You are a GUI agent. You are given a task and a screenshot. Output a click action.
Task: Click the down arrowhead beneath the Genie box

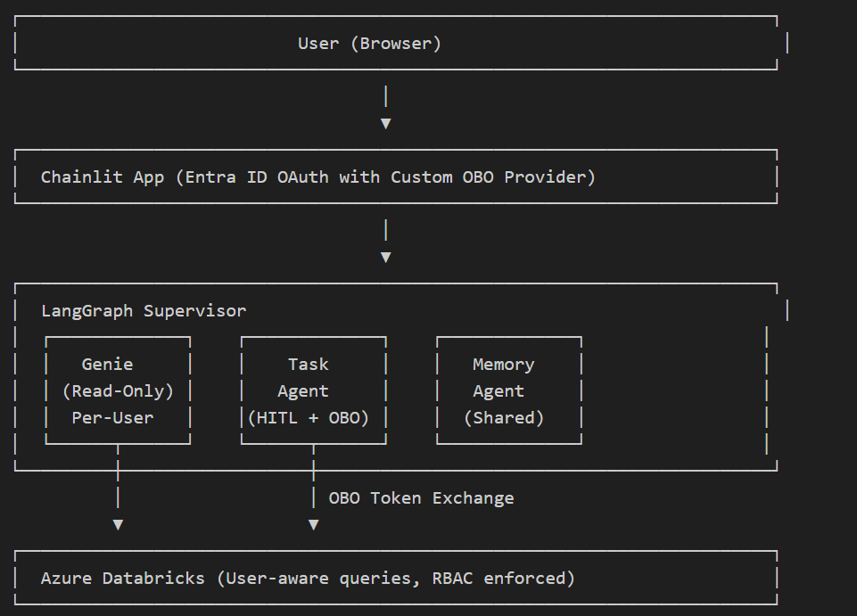click(118, 524)
